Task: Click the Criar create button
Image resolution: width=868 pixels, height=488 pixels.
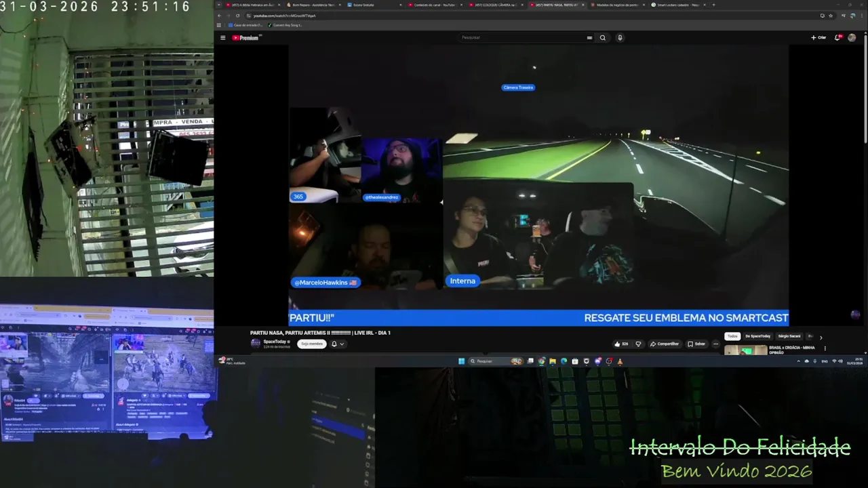Action: click(x=818, y=38)
